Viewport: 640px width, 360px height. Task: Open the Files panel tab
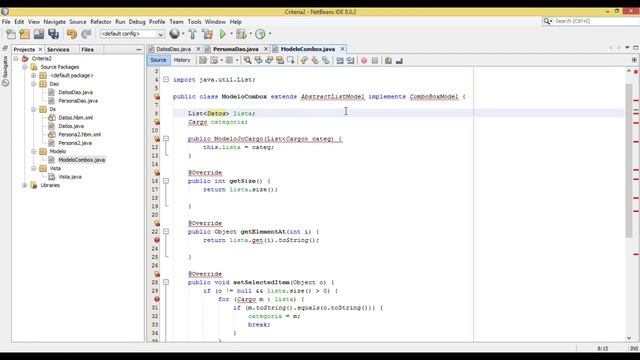pyautogui.click(x=87, y=49)
